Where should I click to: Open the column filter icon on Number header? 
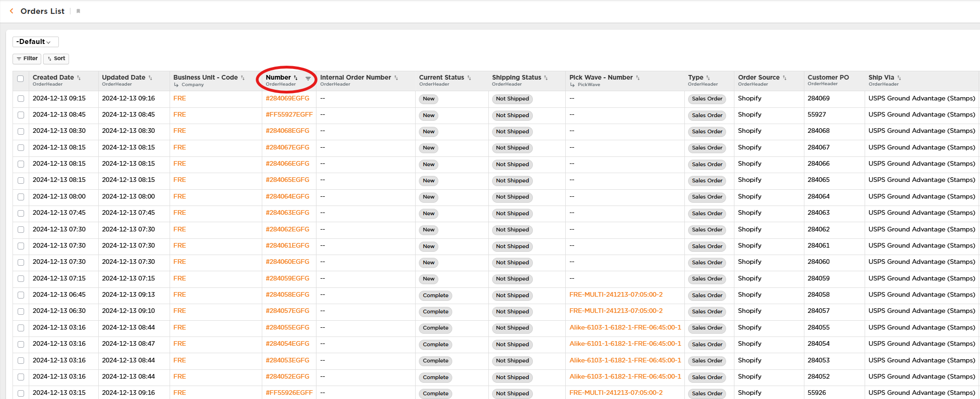(308, 78)
